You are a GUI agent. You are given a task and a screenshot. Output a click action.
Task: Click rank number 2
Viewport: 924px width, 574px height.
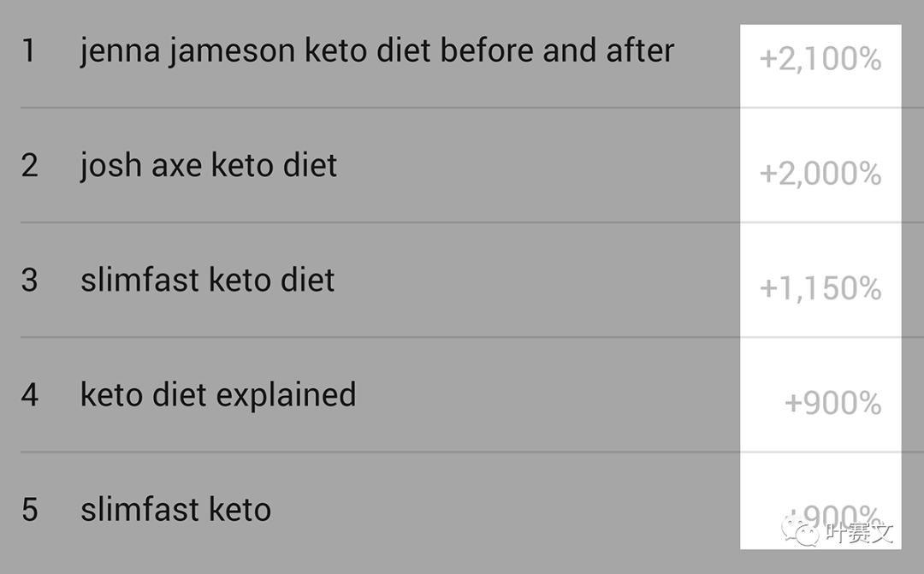(x=29, y=166)
